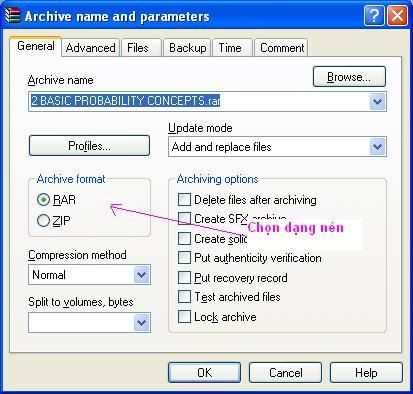Image resolution: width=413 pixels, height=394 pixels.
Task: Click the question mark help button in title bar
Action: point(374,15)
